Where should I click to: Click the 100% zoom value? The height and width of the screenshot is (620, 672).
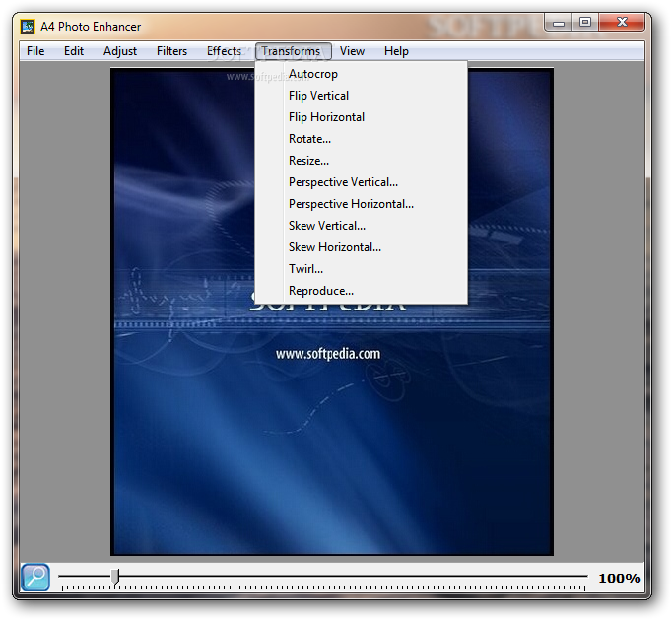click(619, 578)
